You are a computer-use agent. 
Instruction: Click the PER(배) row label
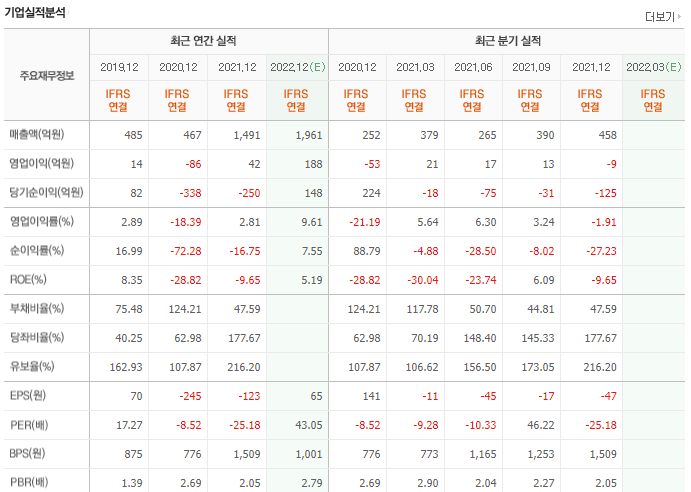pyautogui.click(x=29, y=425)
